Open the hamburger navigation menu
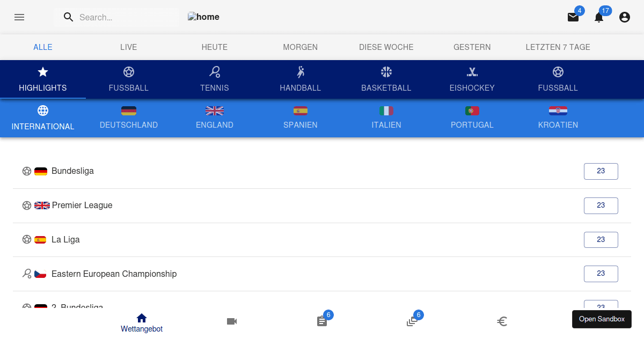 pos(19,17)
